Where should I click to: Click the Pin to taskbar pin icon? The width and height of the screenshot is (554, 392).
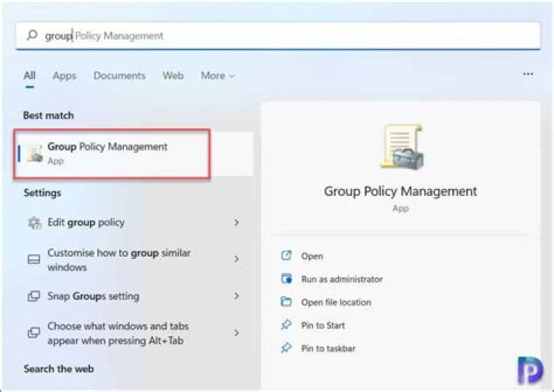point(285,348)
